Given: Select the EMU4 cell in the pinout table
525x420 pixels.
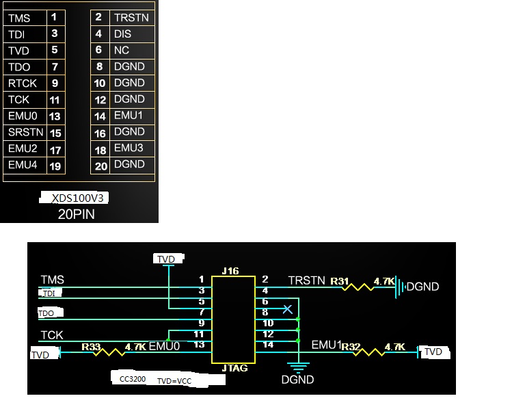Looking at the screenshot, I should point(25,165).
